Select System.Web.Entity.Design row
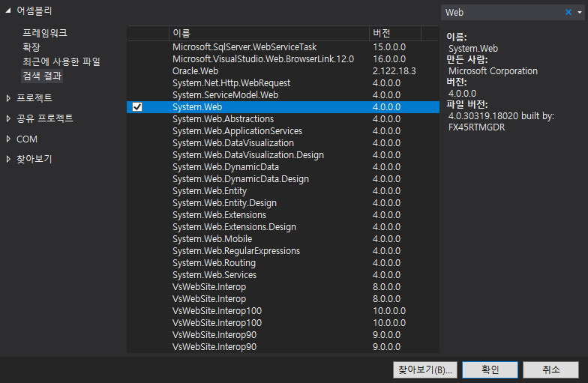Viewport: 588px width, 383px height. pos(283,203)
